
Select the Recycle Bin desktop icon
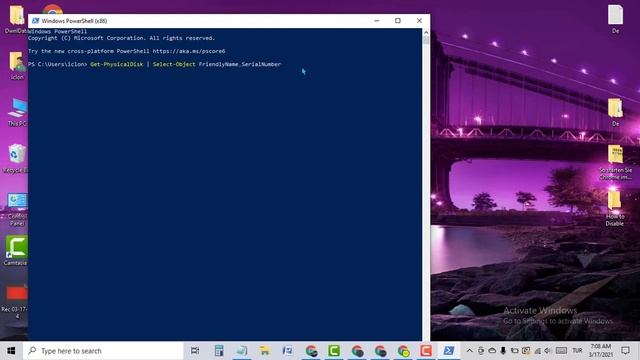tap(16, 158)
